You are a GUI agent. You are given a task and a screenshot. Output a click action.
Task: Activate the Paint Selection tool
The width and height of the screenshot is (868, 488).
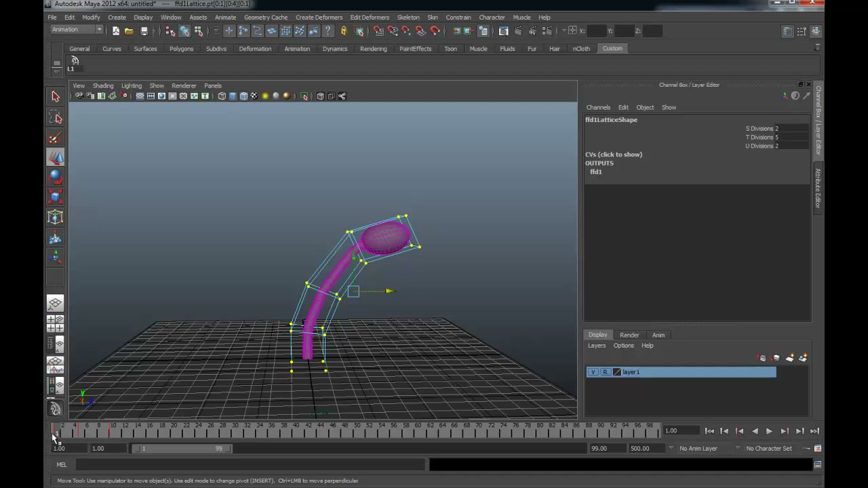[x=56, y=138]
